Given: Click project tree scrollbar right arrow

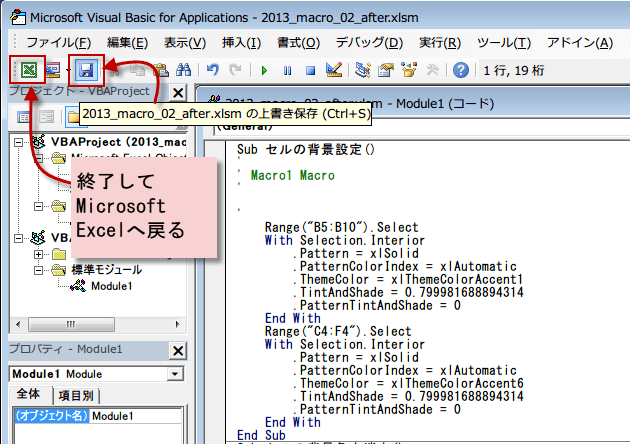Looking at the screenshot, I should click(178, 324).
